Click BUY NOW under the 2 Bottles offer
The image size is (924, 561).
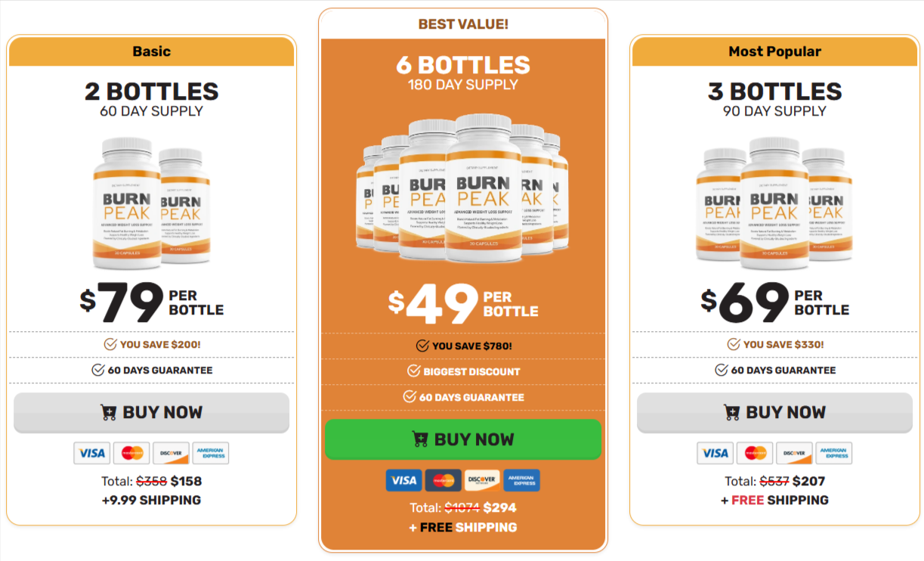151,413
